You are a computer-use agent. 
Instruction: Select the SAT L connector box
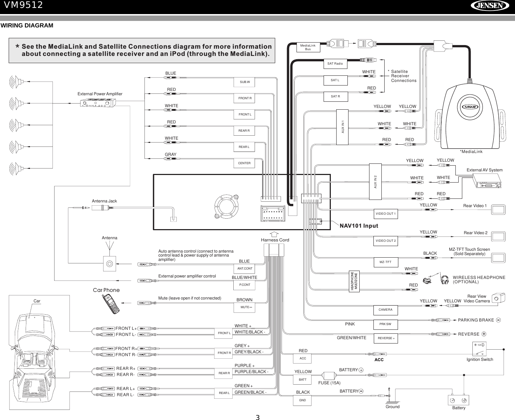pyautogui.click(x=335, y=80)
